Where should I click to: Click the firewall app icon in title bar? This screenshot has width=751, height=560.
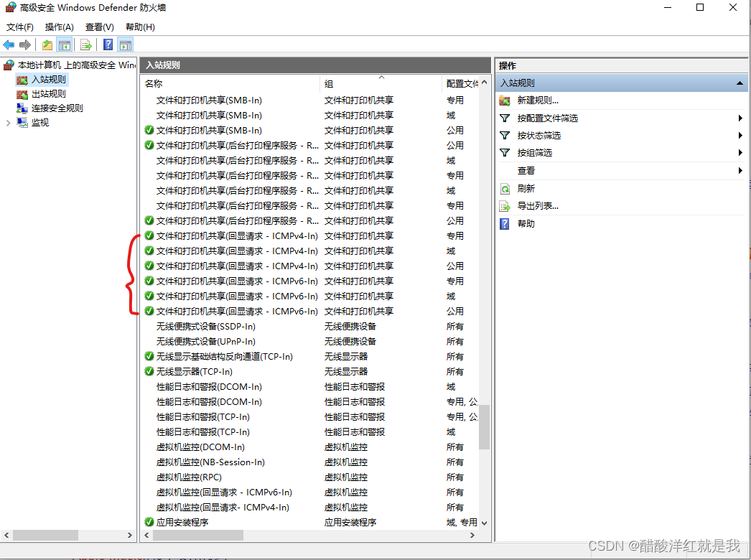click(x=11, y=8)
